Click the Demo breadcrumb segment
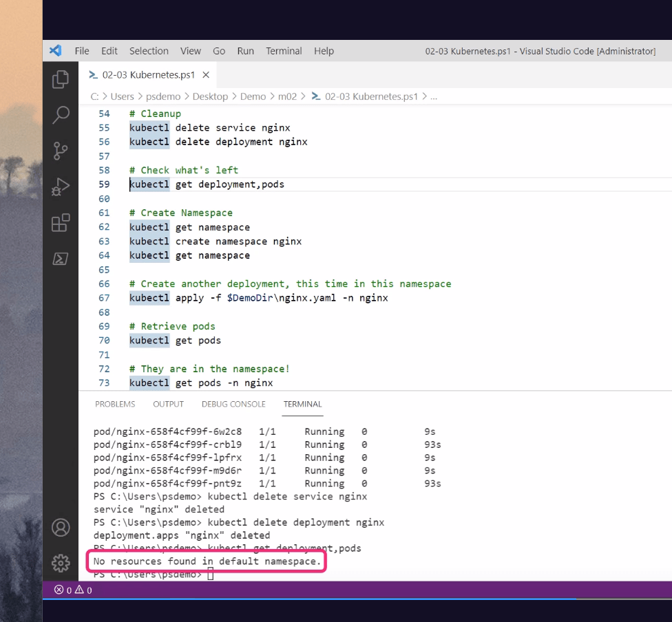Screen dimensions: 672x622 253,96
